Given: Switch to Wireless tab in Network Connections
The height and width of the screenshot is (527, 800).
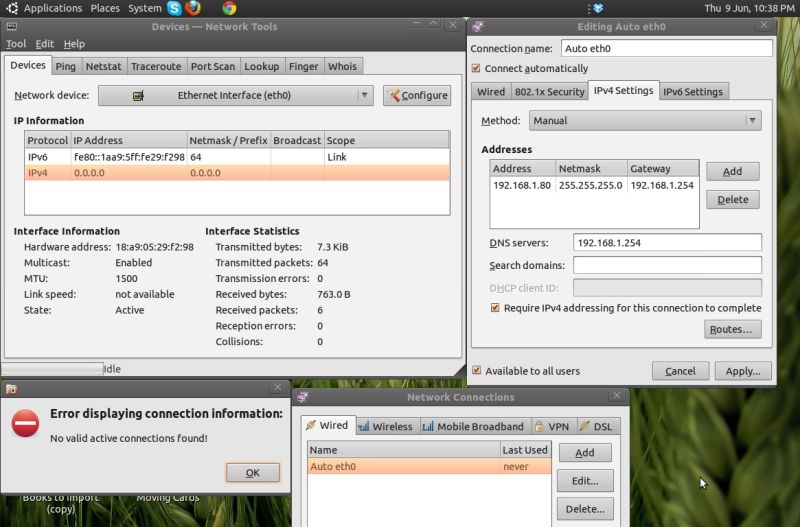Looking at the screenshot, I should tap(387, 426).
